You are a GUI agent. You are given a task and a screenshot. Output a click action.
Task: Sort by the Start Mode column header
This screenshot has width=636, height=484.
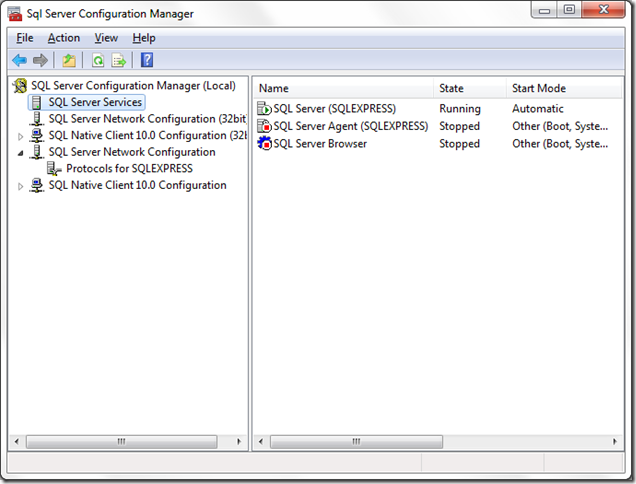[x=564, y=88]
